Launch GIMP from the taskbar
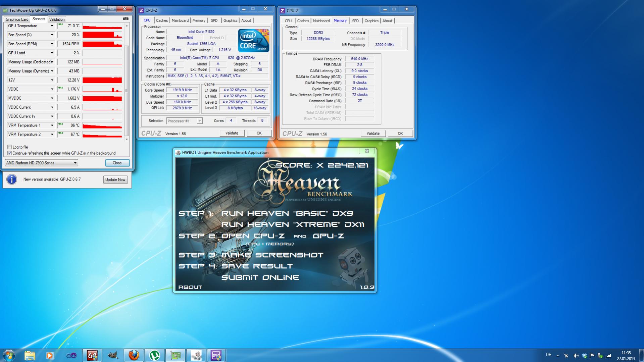644x362 pixels. coord(113,355)
